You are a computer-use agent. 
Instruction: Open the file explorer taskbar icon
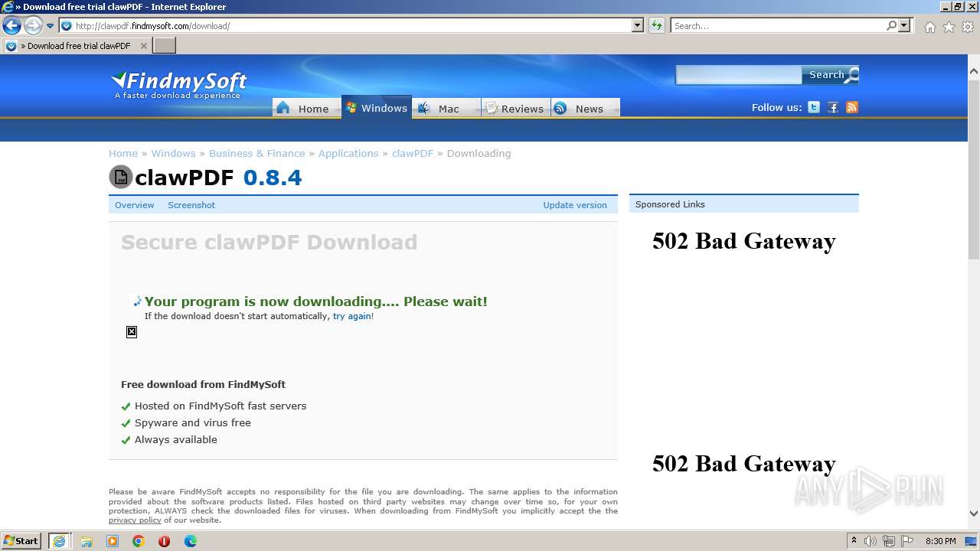coord(87,541)
